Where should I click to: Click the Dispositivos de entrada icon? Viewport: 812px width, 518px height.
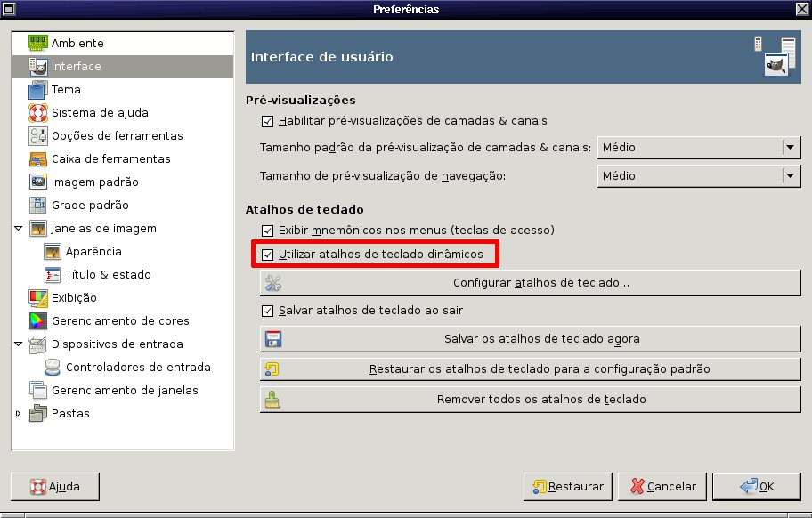[37, 344]
